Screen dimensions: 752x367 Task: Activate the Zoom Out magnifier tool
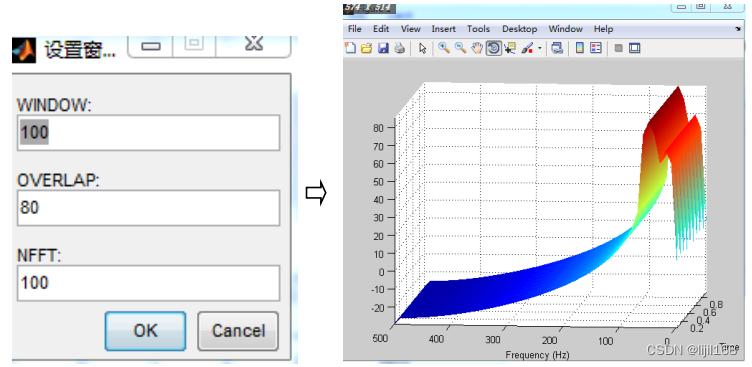pos(460,47)
